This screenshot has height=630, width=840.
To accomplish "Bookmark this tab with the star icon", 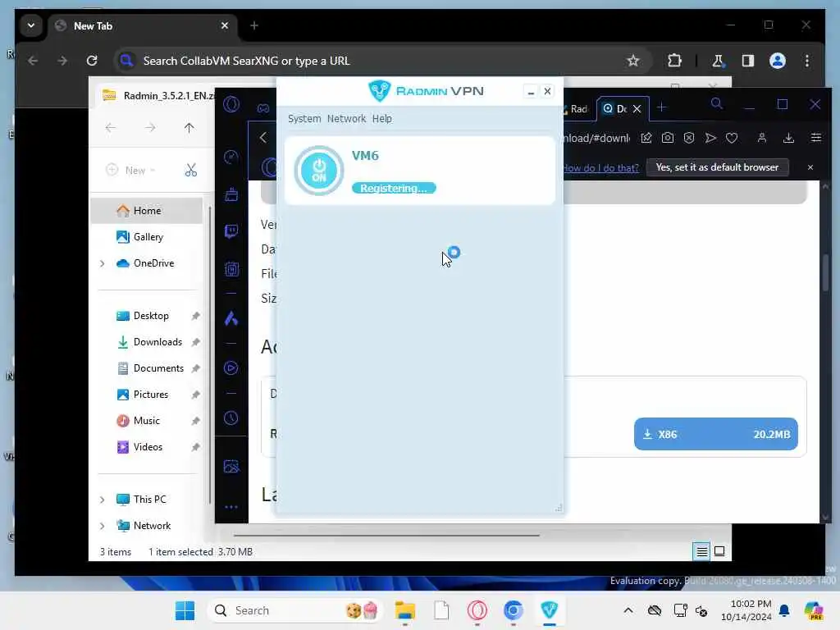I will (633, 61).
